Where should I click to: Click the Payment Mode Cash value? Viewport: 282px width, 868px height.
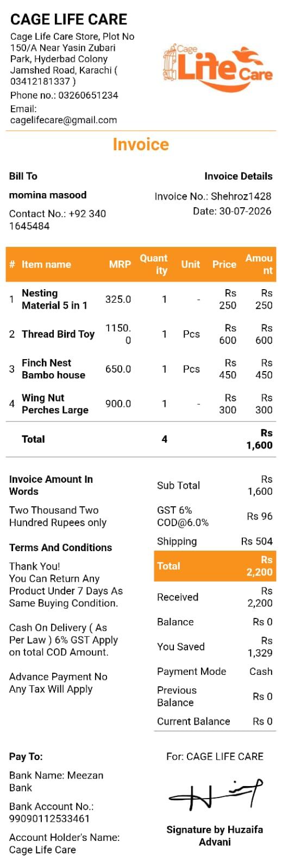point(261,671)
